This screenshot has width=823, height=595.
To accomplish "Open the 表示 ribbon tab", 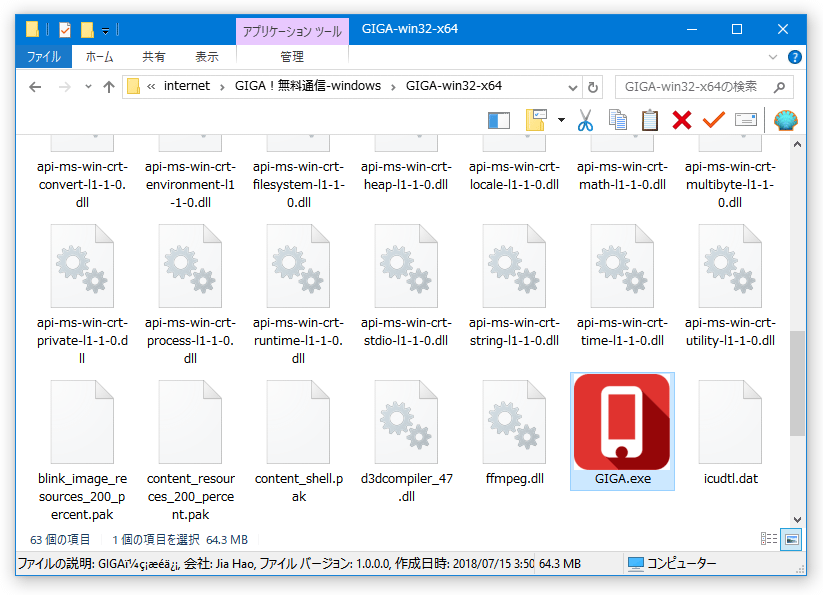I will click(207, 57).
